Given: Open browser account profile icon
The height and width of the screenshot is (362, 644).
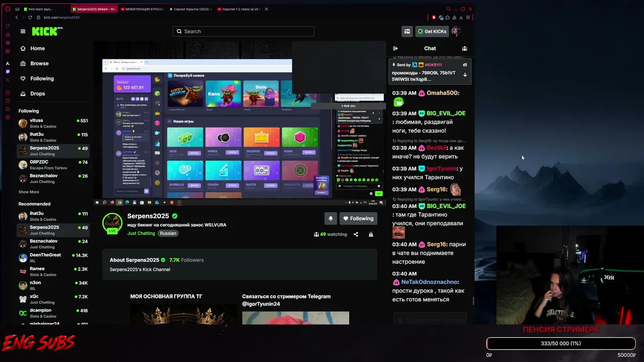Looking at the screenshot, I should point(454,18).
